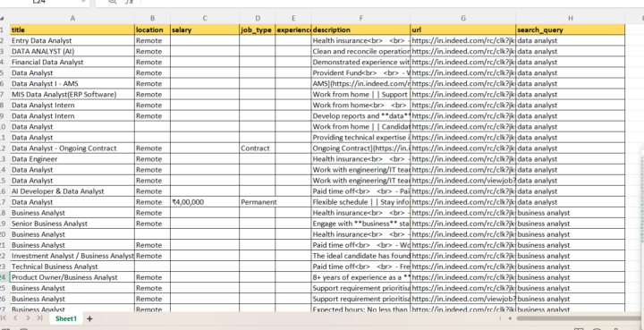The image size is (644, 330).
Task: Select the 'url' header cell
Action: coord(463,30)
